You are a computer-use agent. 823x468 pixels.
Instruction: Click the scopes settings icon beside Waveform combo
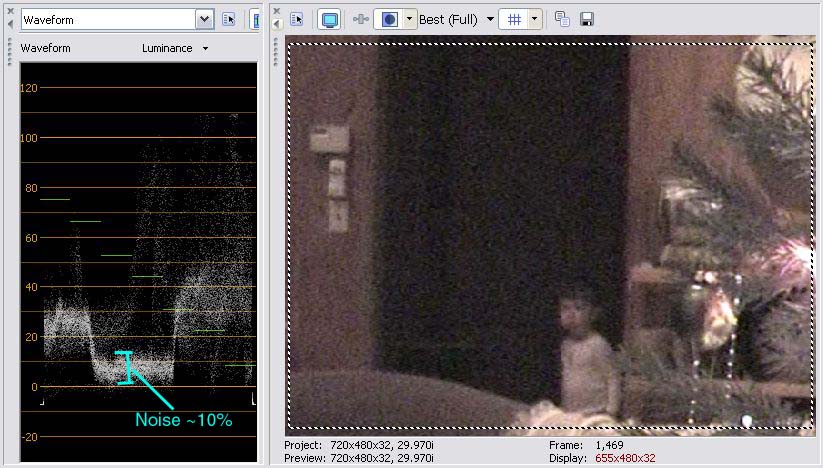click(x=228, y=19)
